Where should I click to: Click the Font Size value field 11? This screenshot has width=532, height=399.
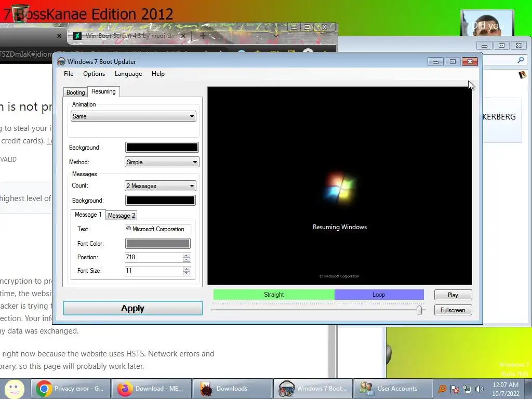pyautogui.click(x=154, y=271)
